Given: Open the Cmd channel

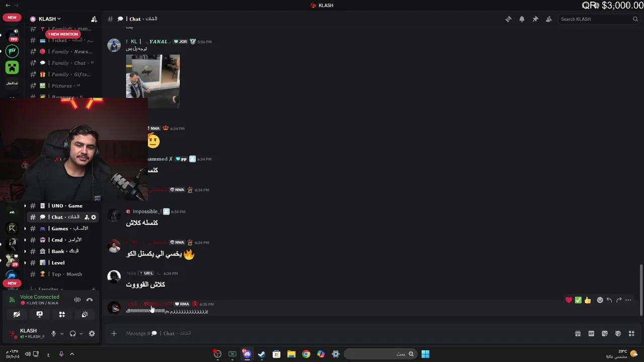Looking at the screenshot, I should [x=62, y=240].
